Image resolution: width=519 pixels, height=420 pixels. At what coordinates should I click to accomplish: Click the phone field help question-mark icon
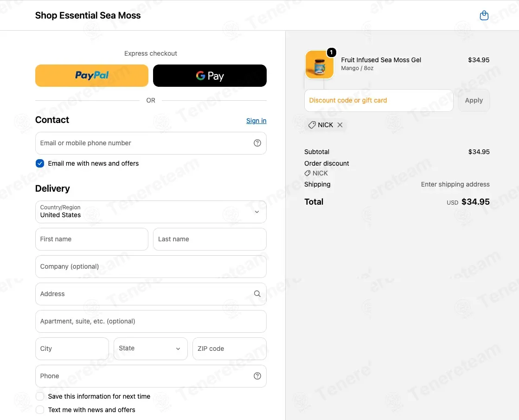257,376
